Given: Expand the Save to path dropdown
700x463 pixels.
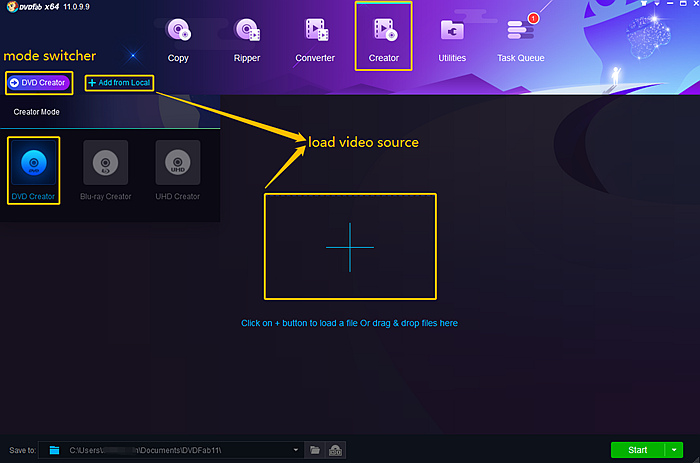Looking at the screenshot, I should (296, 450).
